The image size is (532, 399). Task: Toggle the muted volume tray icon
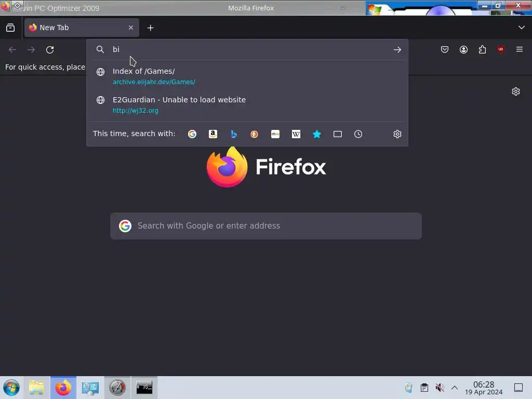[x=440, y=388]
